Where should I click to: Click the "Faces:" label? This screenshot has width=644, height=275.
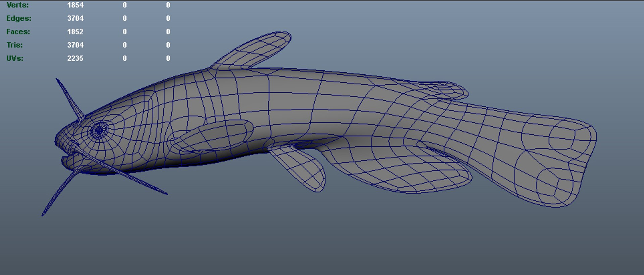[18, 32]
